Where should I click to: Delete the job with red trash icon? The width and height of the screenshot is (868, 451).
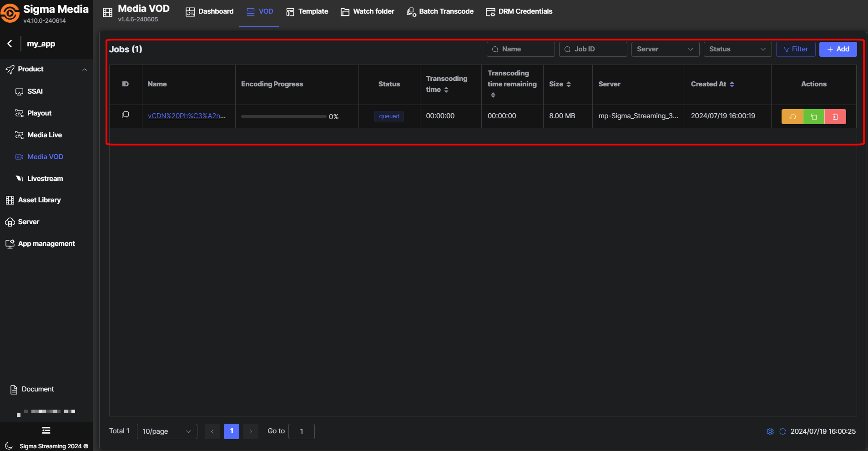pos(835,117)
